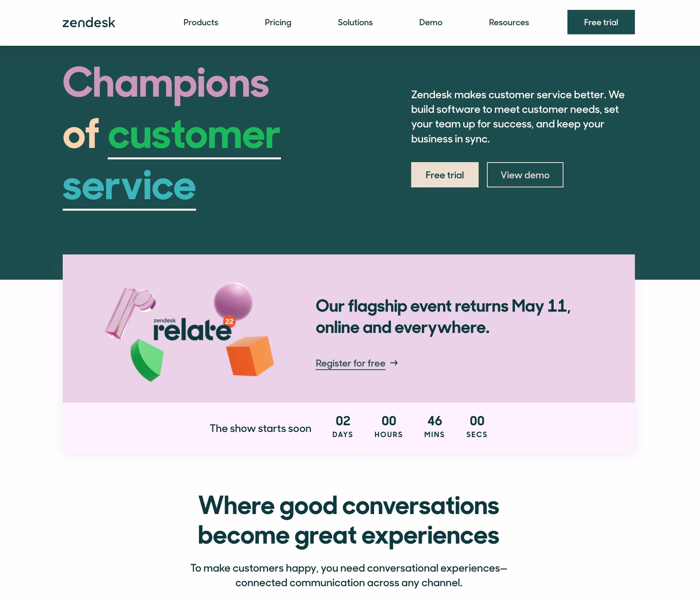Click the text The show starts soon
Viewport: 700px width, 602px height.
click(x=260, y=428)
